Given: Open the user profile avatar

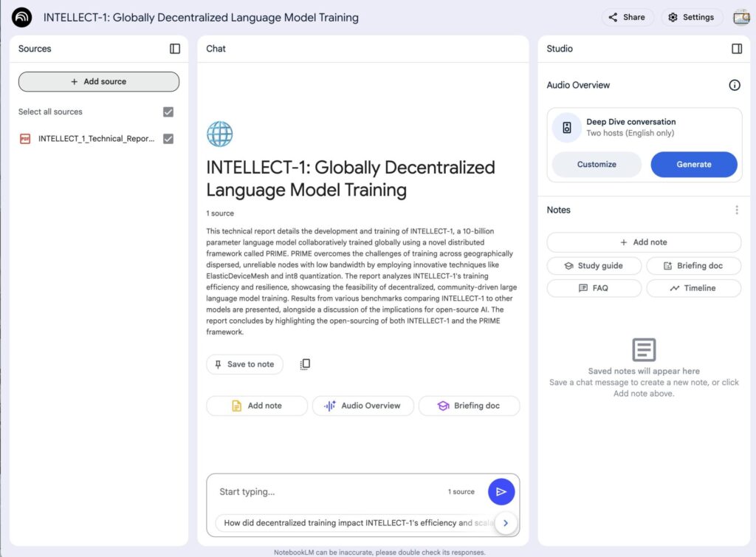Looking at the screenshot, I should coord(740,17).
